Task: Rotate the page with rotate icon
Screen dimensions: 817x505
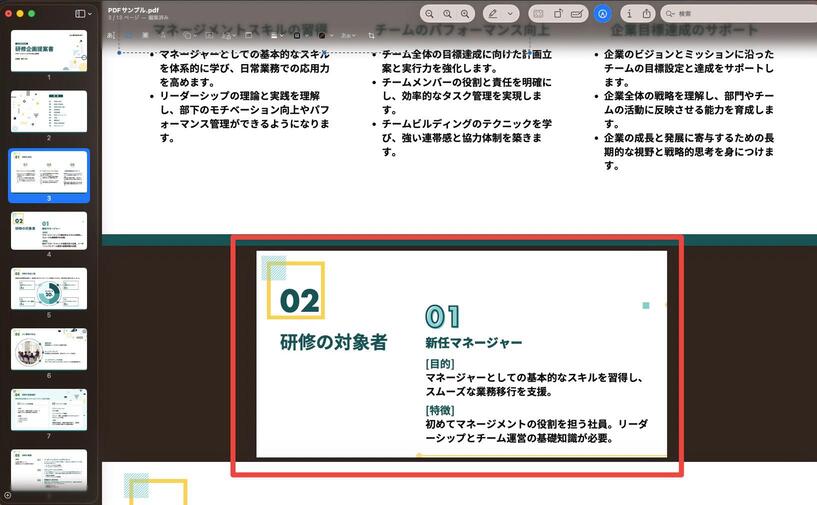Action: coord(558,14)
